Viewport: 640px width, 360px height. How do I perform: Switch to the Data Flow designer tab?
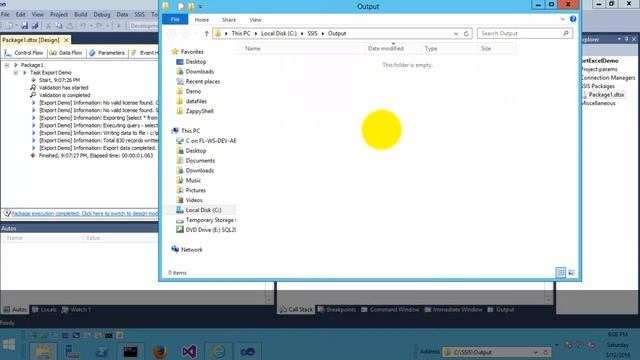point(66,53)
